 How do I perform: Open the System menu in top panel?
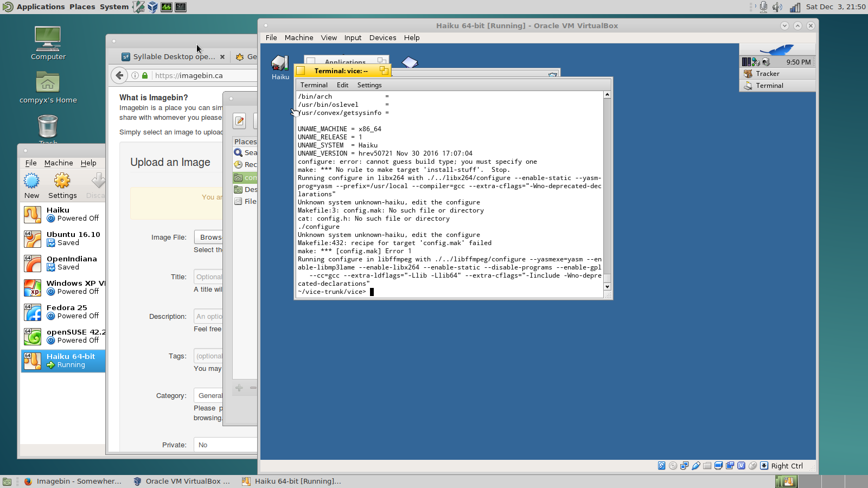pos(114,7)
